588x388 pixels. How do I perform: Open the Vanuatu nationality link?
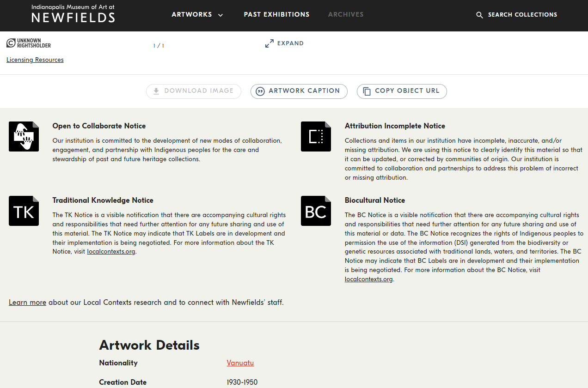click(x=240, y=363)
